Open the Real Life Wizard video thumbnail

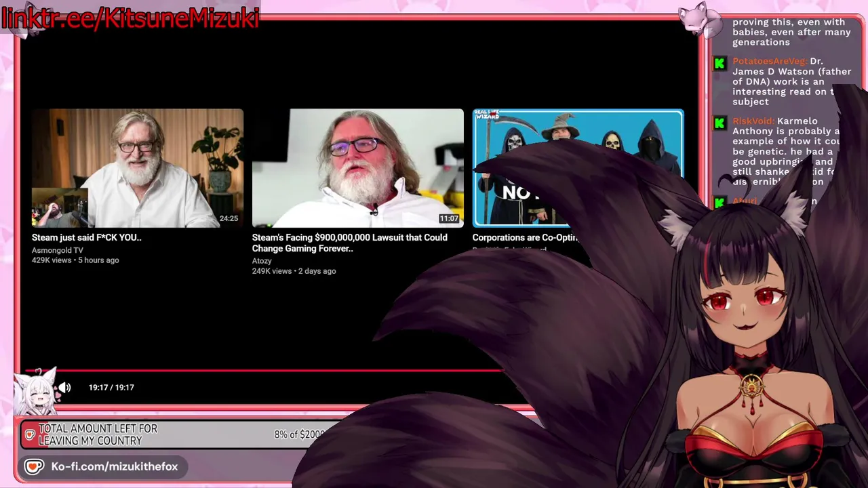pos(578,168)
